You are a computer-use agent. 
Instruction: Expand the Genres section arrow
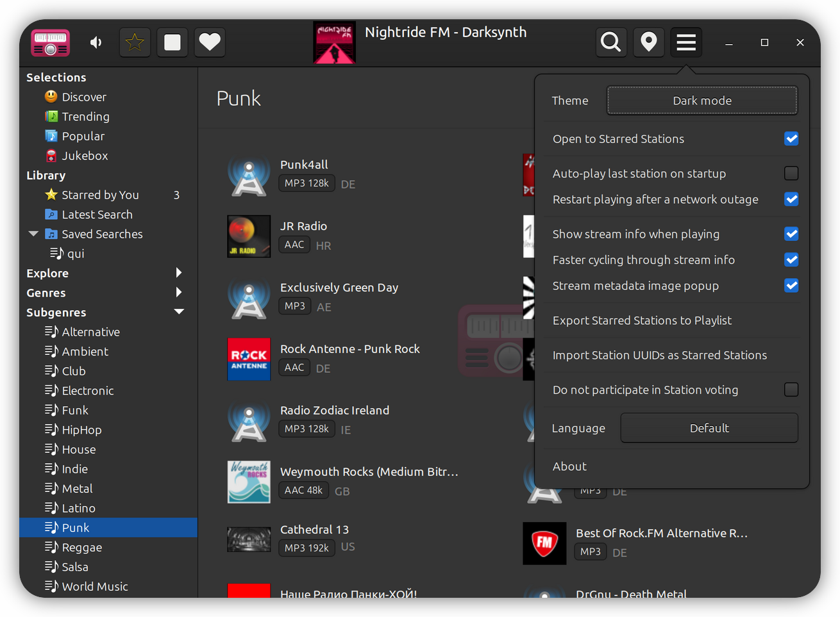tap(179, 293)
